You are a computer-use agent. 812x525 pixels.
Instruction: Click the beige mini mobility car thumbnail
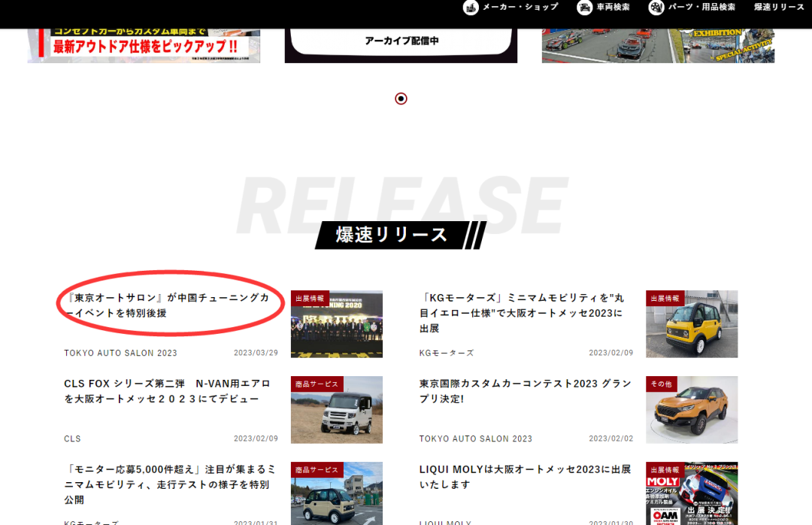337,493
